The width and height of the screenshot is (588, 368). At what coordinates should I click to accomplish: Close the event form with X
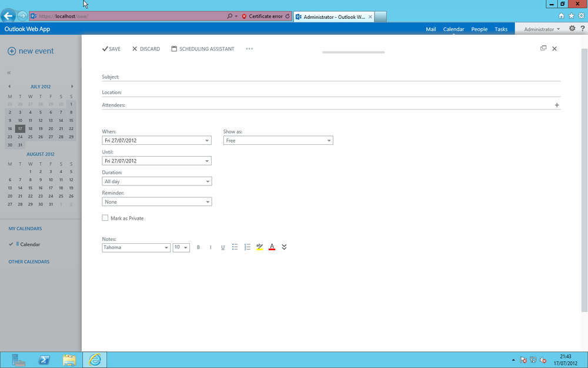(x=554, y=48)
